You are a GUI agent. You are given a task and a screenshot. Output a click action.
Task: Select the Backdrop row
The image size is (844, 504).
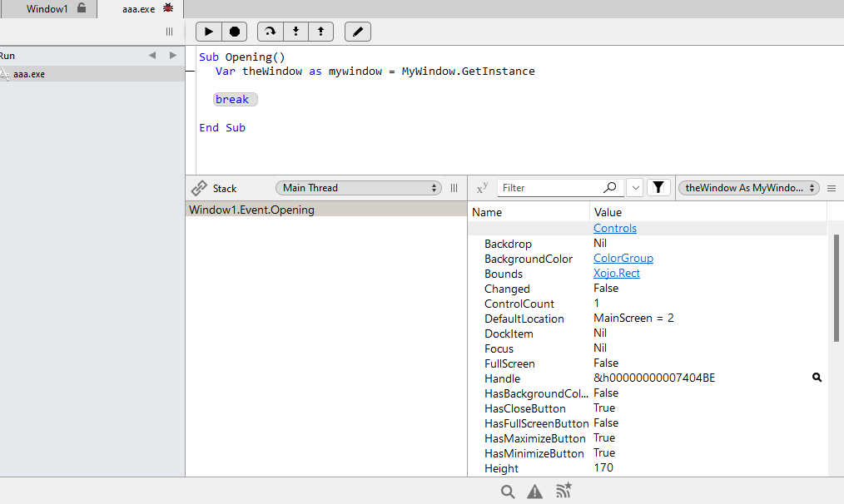pyautogui.click(x=648, y=244)
